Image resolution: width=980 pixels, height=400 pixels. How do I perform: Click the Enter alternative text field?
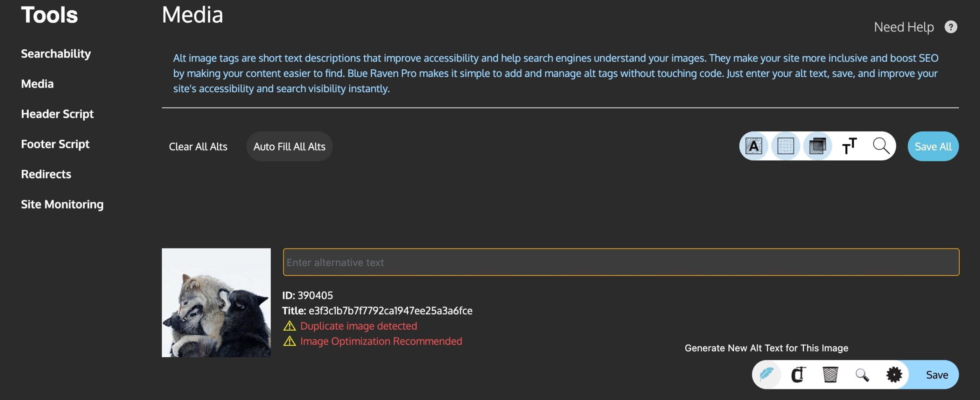(x=620, y=262)
